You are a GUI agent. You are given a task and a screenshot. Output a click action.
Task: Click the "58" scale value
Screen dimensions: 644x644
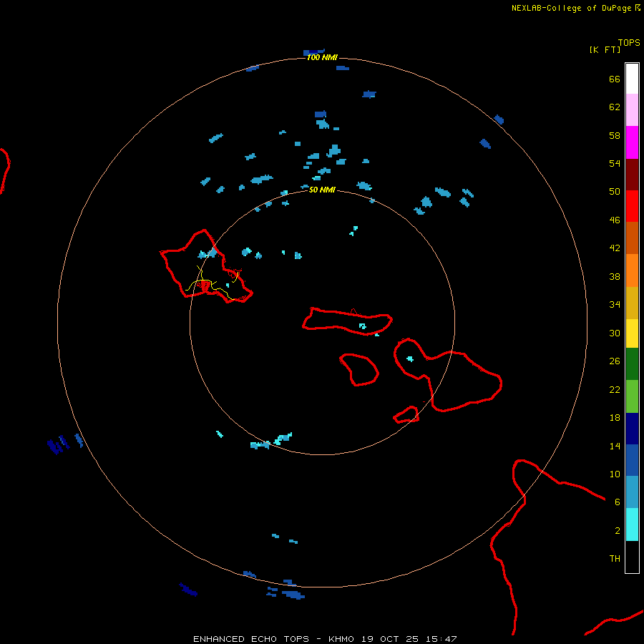coord(615,135)
